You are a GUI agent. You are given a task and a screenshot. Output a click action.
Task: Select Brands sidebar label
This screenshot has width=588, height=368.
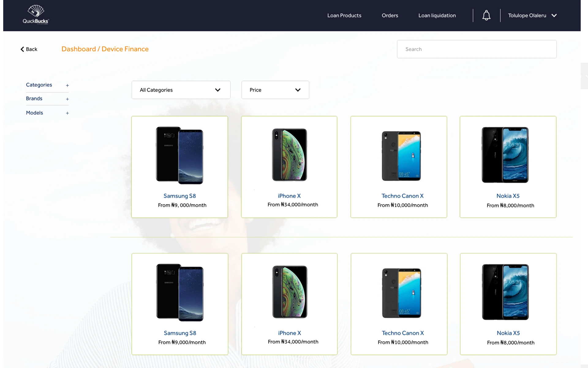pyautogui.click(x=34, y=98)
